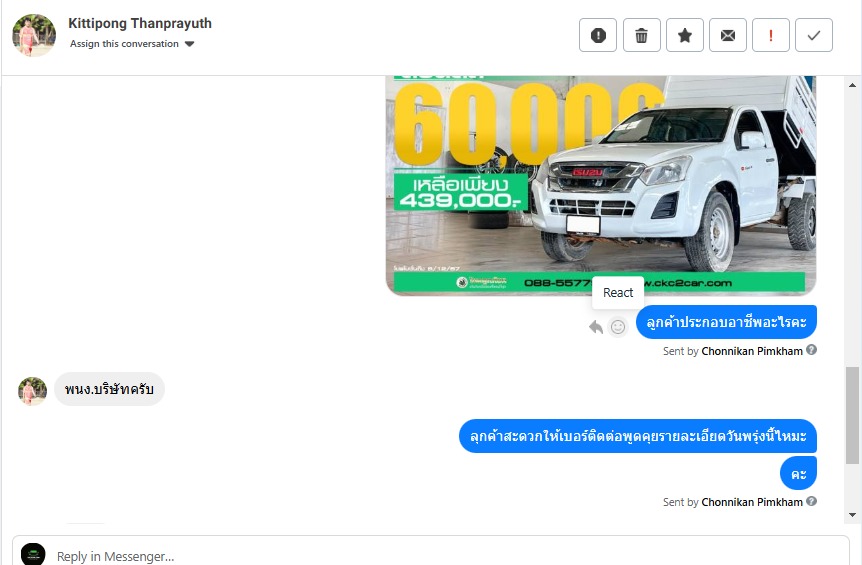The image size is (862, 565).
Task: Open Assign this conversation dropdown
Action: tap(132, 44)
